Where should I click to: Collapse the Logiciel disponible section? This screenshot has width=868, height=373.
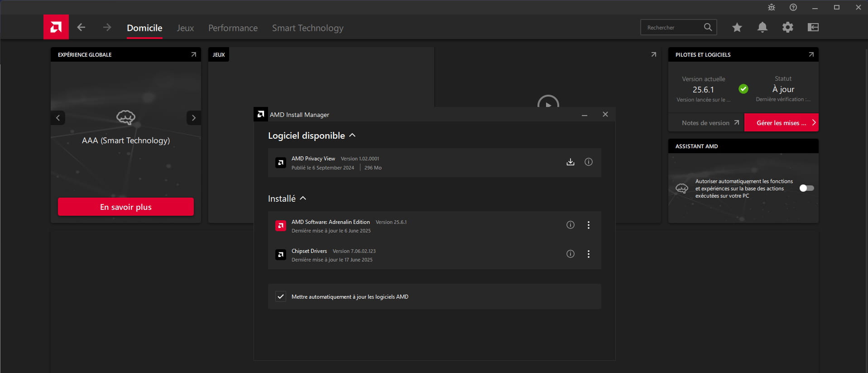pos(353,136)
